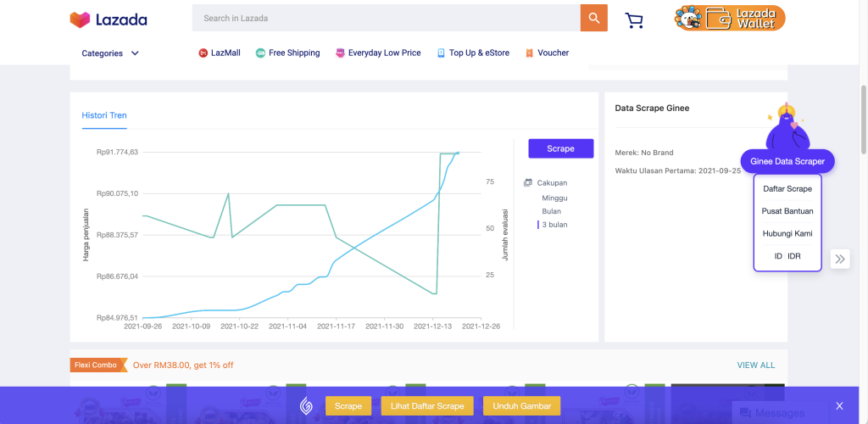Image resolution: width=868 pixels, height=424 pixels.
Task: Click the orange search magnifier button
Action: tap(594, 19)
